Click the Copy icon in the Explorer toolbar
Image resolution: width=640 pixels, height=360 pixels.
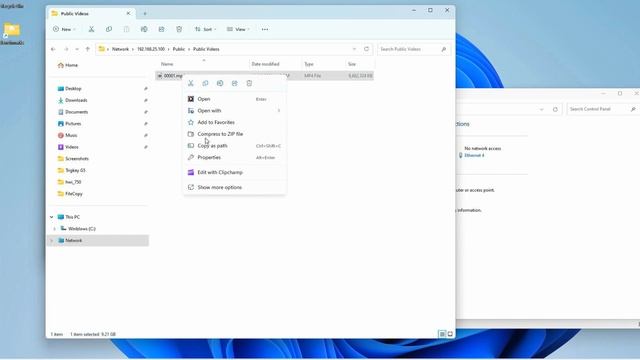pos(109,29)
